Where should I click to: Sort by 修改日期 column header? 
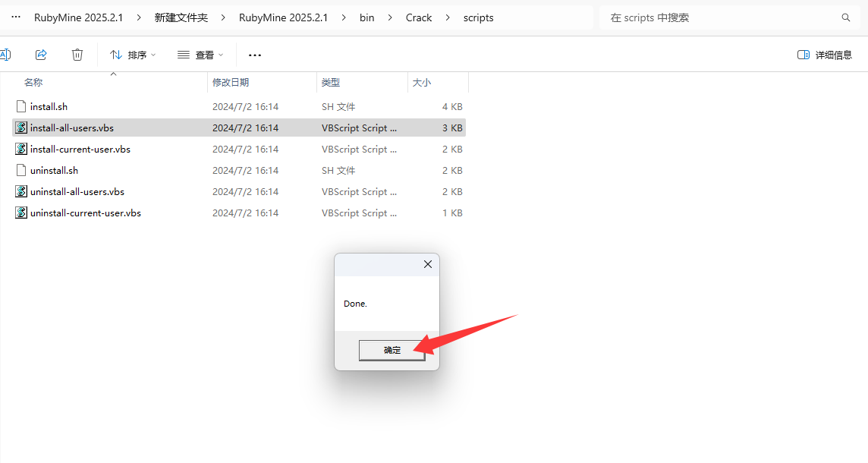pos(231,83)
